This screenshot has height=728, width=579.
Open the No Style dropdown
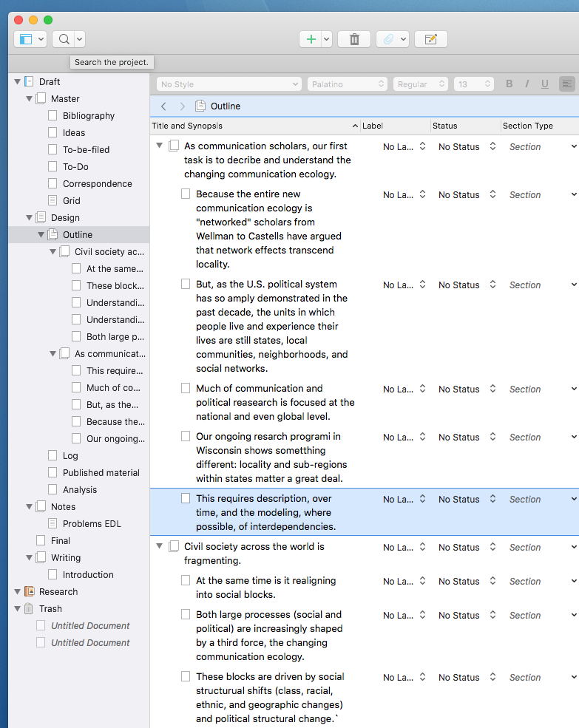tap(228, 84)
